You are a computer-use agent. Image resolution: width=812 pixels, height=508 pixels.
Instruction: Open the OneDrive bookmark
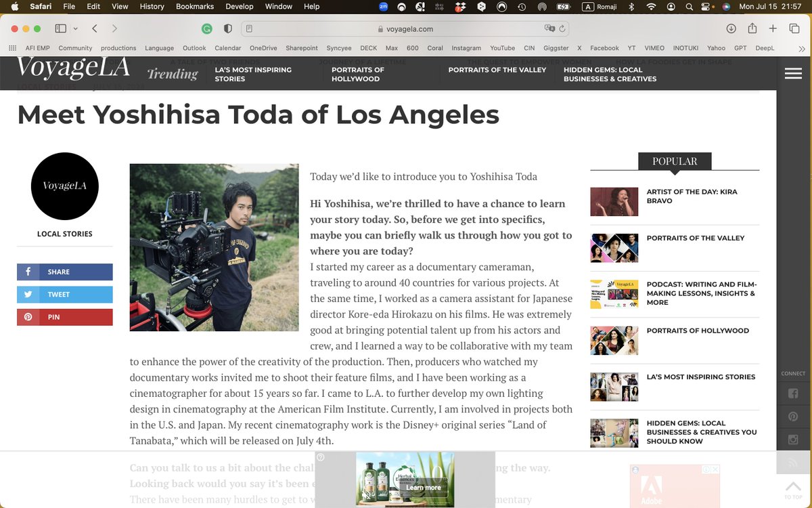pos(263,48)
